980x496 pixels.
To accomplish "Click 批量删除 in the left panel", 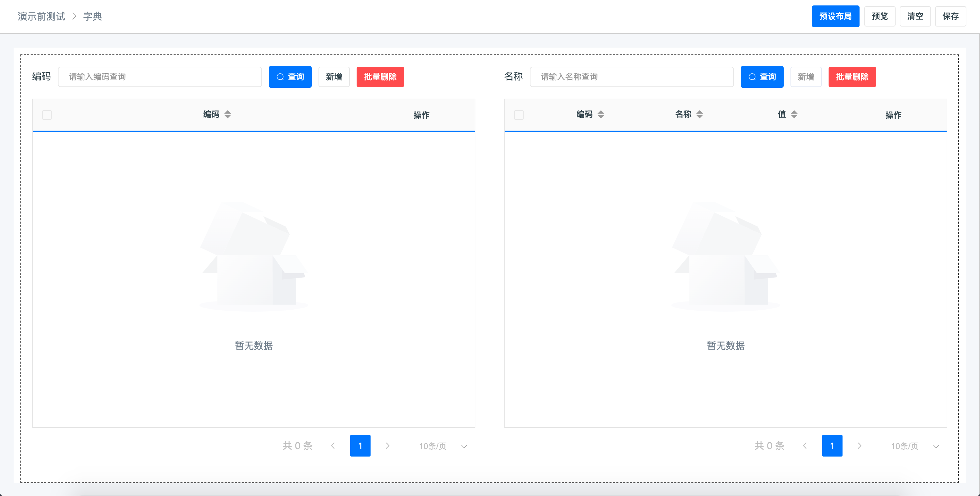I will pos(380,77).
